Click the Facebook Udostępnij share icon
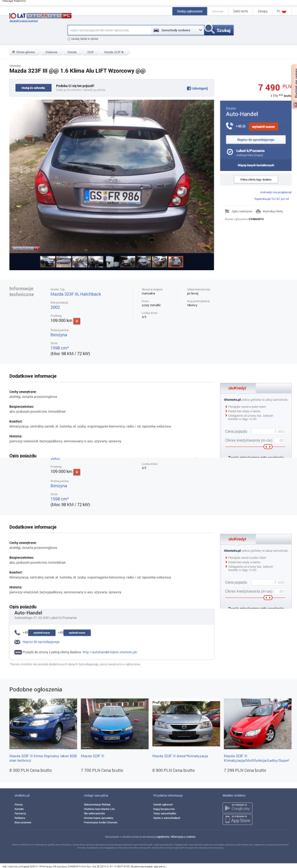The image size is (297, 868). point(188,88)
